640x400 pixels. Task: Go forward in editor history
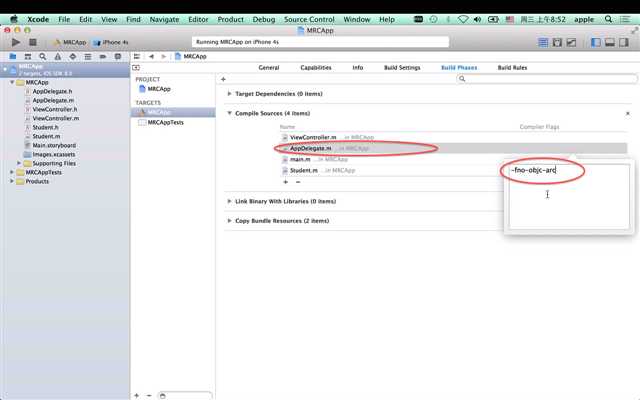[x=164, y=56]
